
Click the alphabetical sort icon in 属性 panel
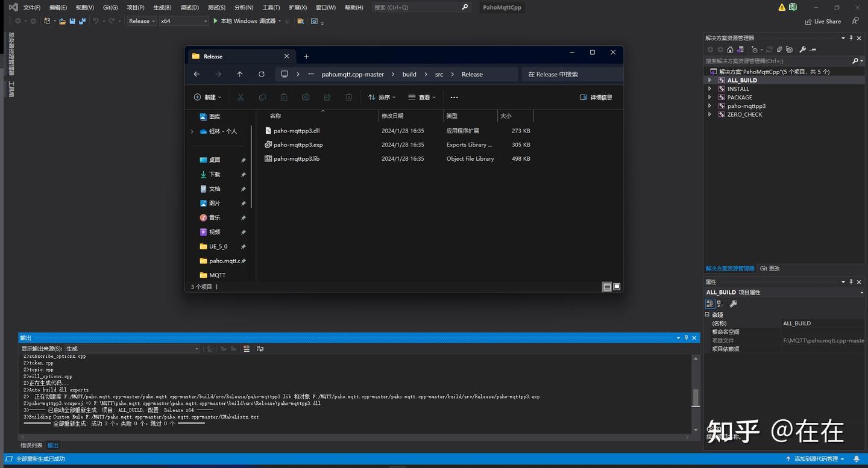[720, 304]
